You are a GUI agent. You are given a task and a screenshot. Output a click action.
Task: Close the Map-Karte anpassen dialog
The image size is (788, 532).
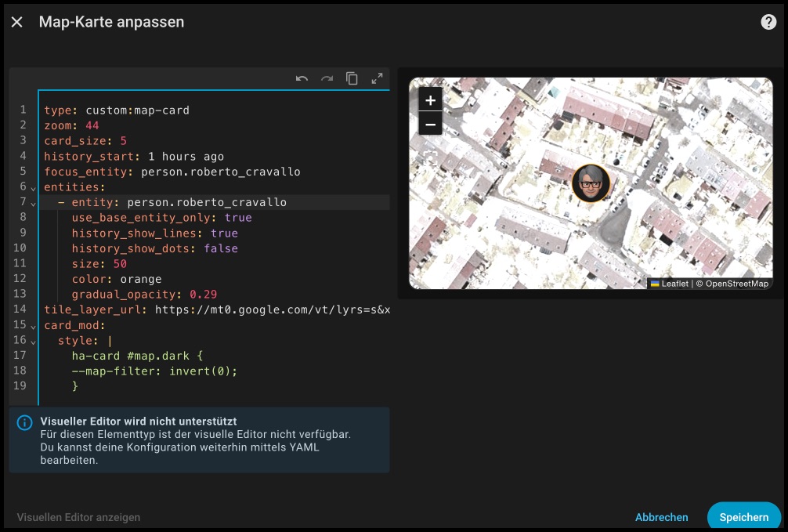(x=17, y=22)
